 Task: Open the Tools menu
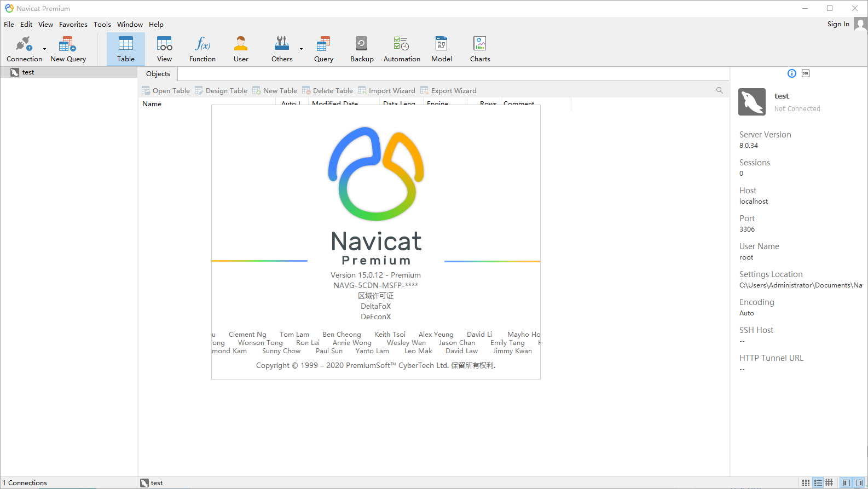(102, 24)
